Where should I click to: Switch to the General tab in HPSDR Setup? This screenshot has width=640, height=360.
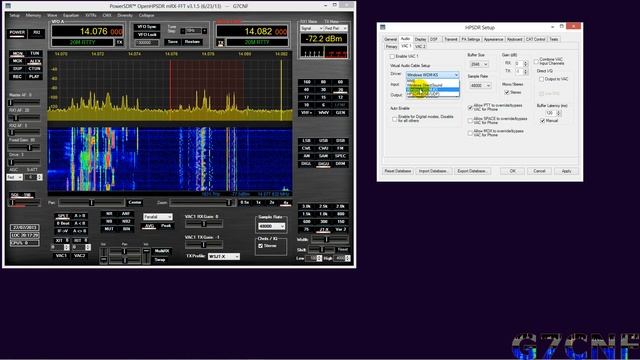click(391, 39)
